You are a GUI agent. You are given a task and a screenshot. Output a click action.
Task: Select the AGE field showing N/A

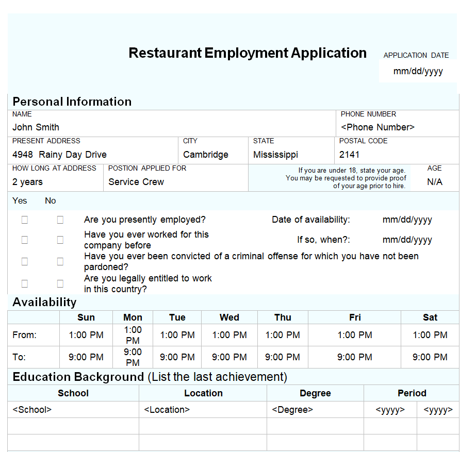pyautogui.click(x=434, y=182)
